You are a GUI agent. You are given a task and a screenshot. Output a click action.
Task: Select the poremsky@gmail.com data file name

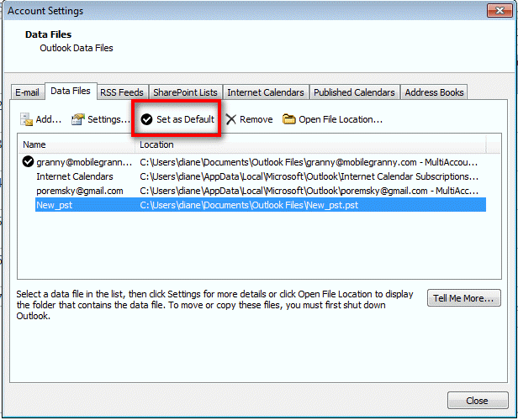(x=80, y=191)
